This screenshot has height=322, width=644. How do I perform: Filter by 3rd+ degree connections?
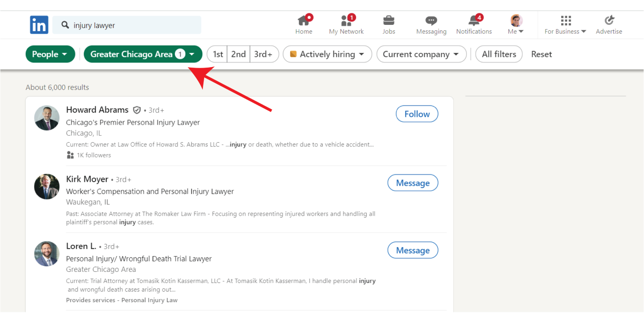coord(264,54)
